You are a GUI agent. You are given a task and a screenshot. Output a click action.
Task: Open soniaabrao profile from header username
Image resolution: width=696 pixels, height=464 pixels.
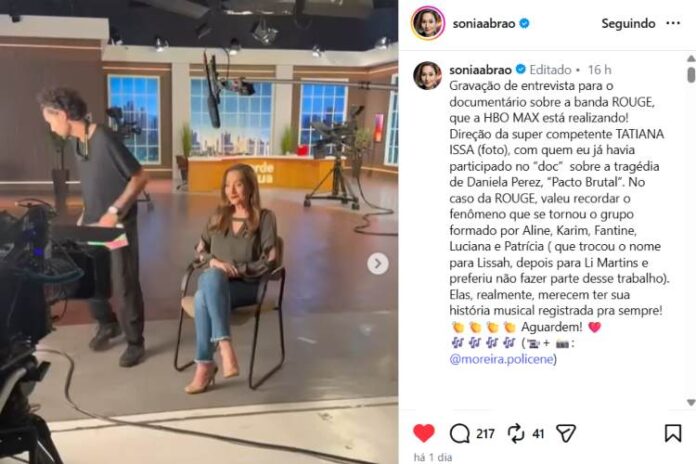pos(483,23)
